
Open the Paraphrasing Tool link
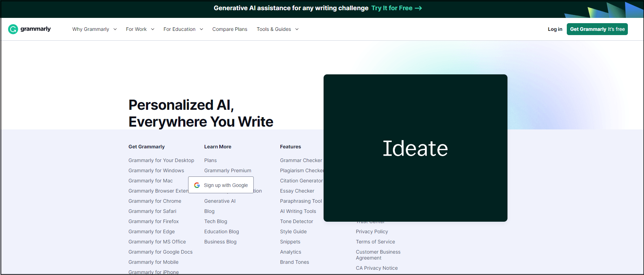click(301, 201)
